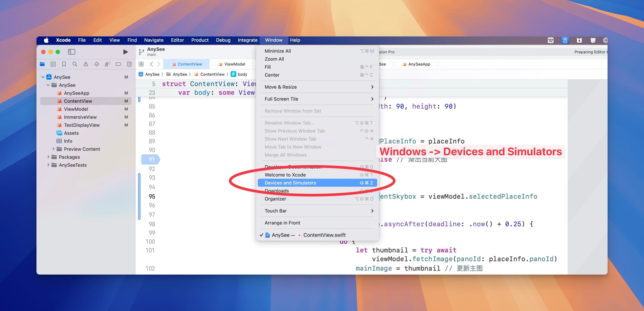
Task: Click line 91 breakpoint marker
Action: (x=151, y=160)
